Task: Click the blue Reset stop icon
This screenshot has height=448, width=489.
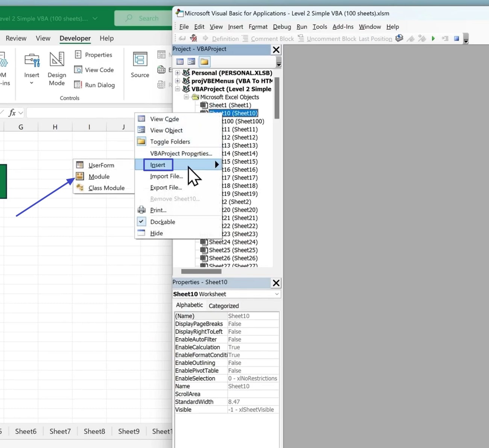Action: pyautogui.click(x=456, y=38)
